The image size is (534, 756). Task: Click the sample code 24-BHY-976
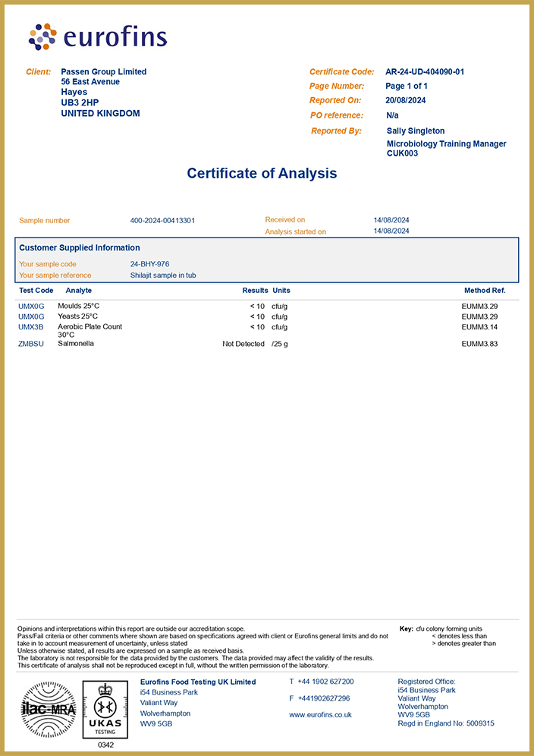[x=149, y=264]
